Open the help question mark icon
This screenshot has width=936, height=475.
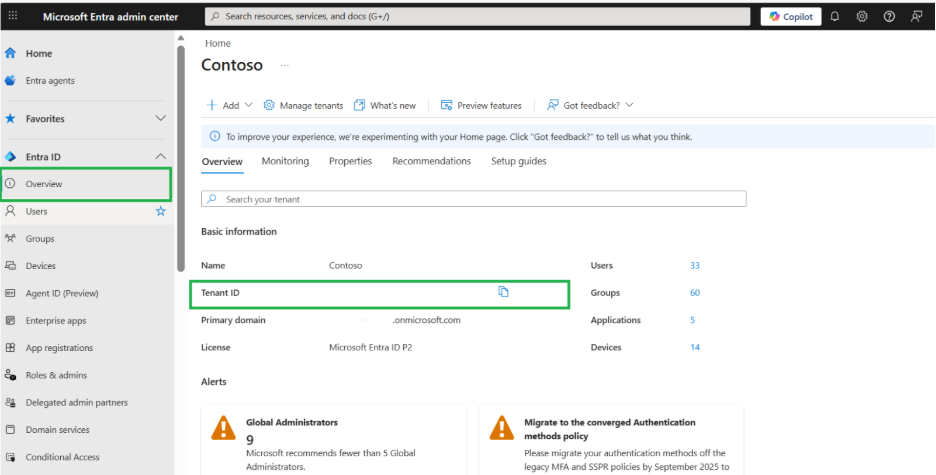[x=889, y=17]
